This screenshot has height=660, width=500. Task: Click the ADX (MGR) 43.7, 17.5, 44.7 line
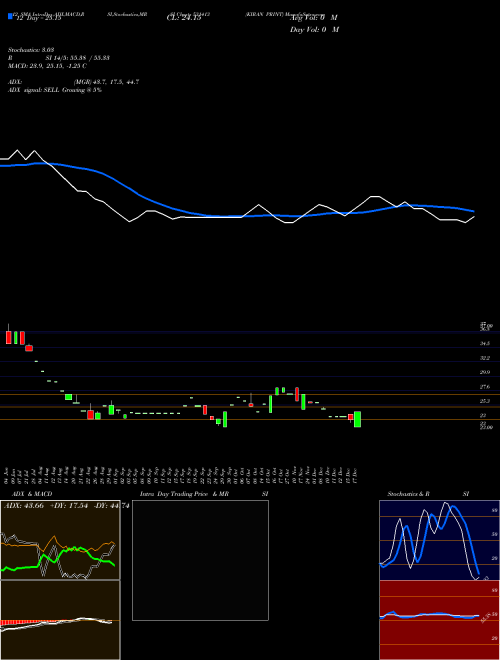(x=74, y=82)
